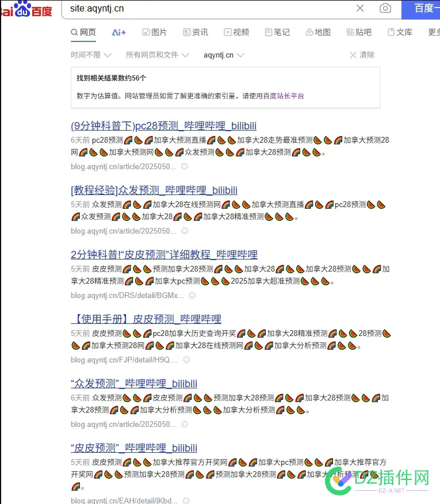The width and height of the screenshot is (440, 504).
Task: Open result "众发预测"_哔哩哔哩_bilibili
Action: click(133, 383)
